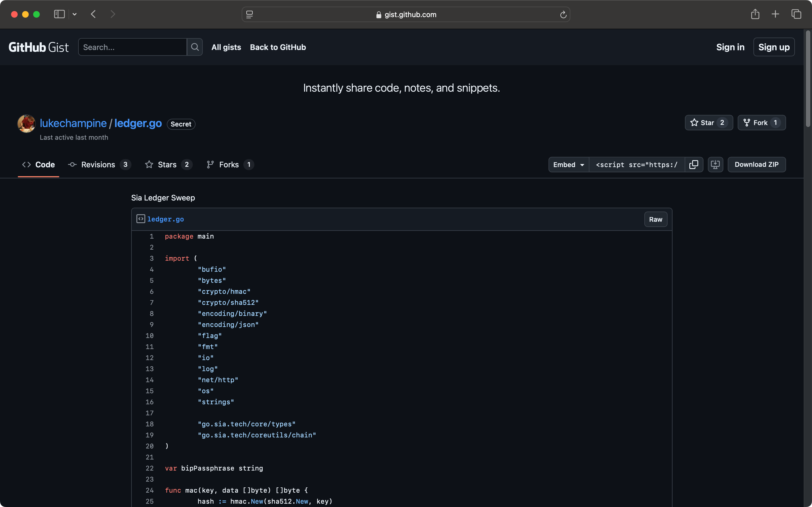Click the gist.github.com address bar
The image size is (812, 507).
click(x=406, y=14)
